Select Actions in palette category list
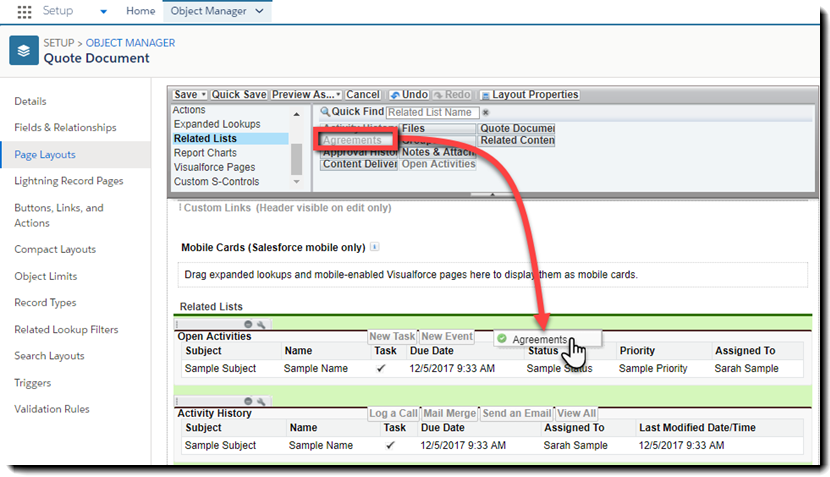This screenshot has height=477, width=830. pyautogui.click(x=189, y=110)
